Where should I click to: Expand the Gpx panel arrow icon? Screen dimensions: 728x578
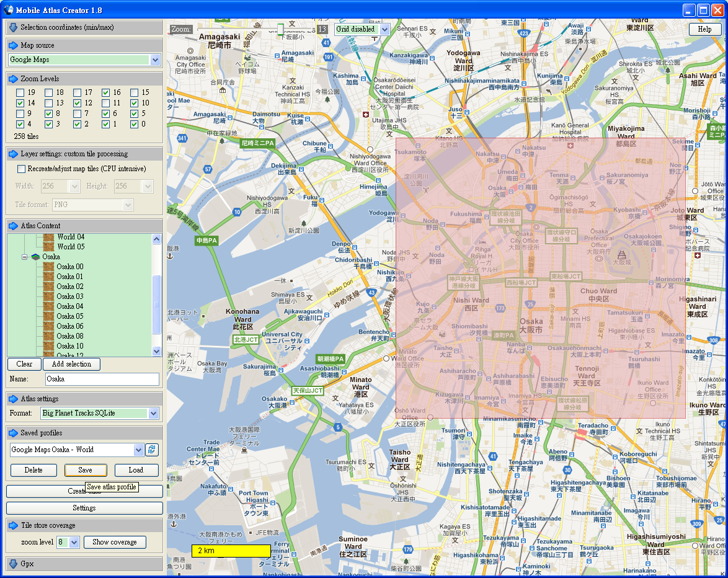tap(13, 564)
